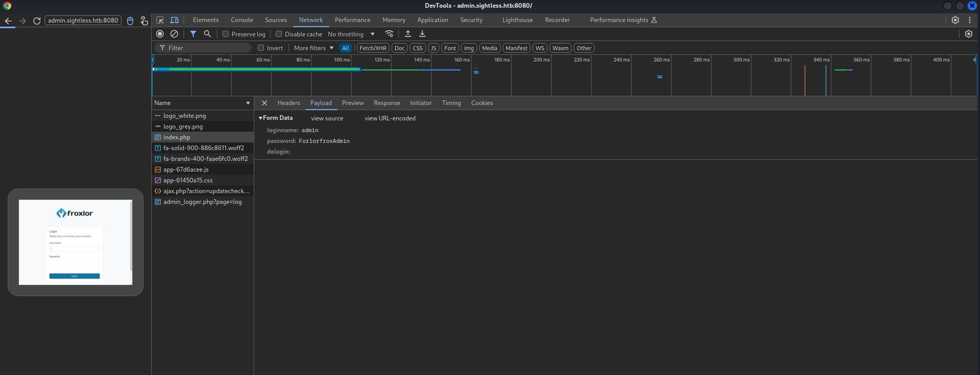Open the No throttling dropdown
Image resolution: width=980 pixels, height=375 pixels.
click(352, 34)
